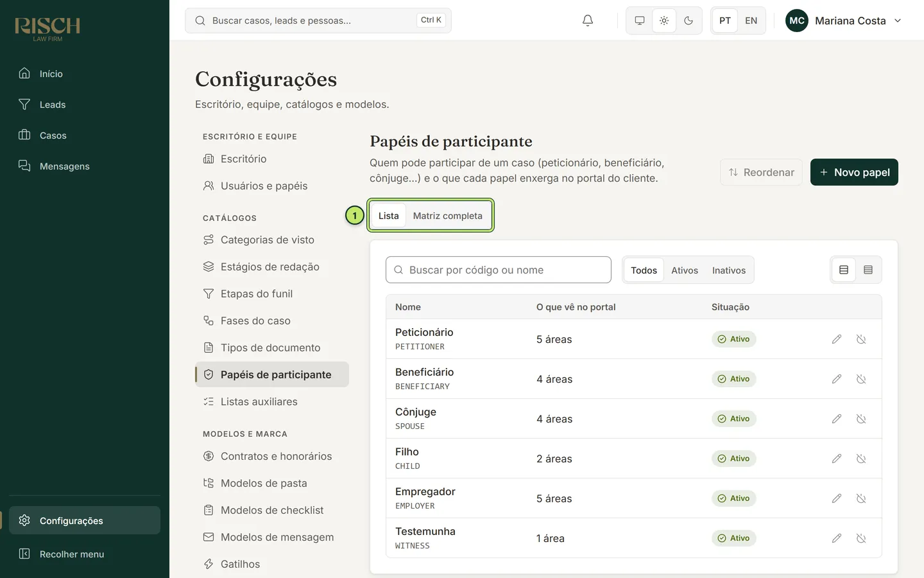Open Modelos de mensagem
The image size is (924, 578).
click(272, 537)
